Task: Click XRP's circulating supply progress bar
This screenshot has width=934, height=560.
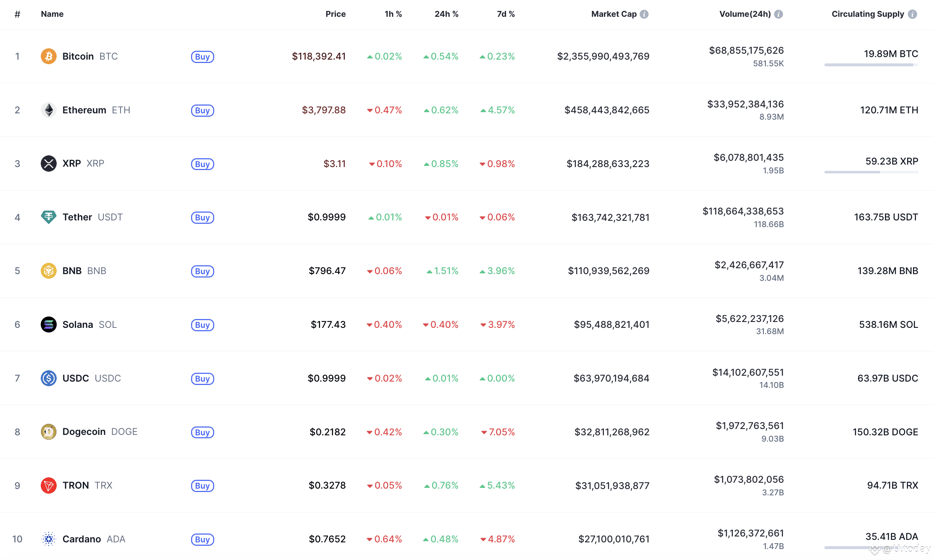Action: 871,172
